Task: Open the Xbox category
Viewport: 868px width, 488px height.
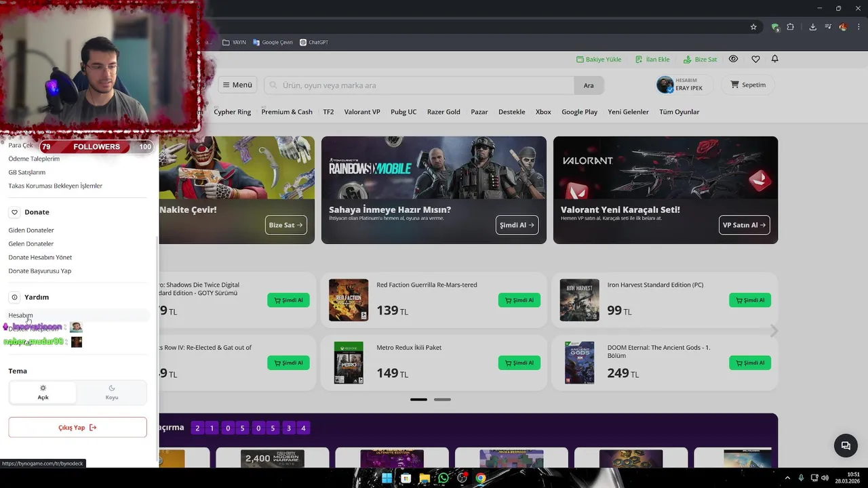Action: coord(543,112)
